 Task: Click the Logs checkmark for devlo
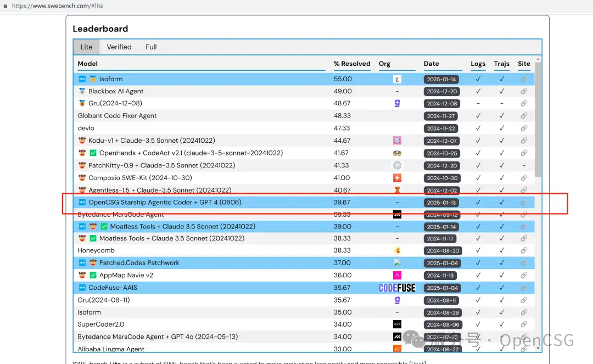478,128
